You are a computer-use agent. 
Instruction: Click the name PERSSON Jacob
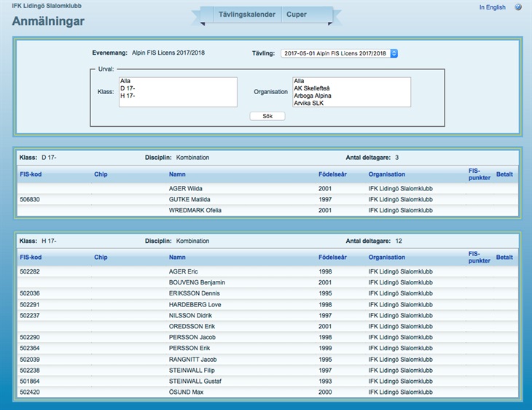[x=192, y=337]
